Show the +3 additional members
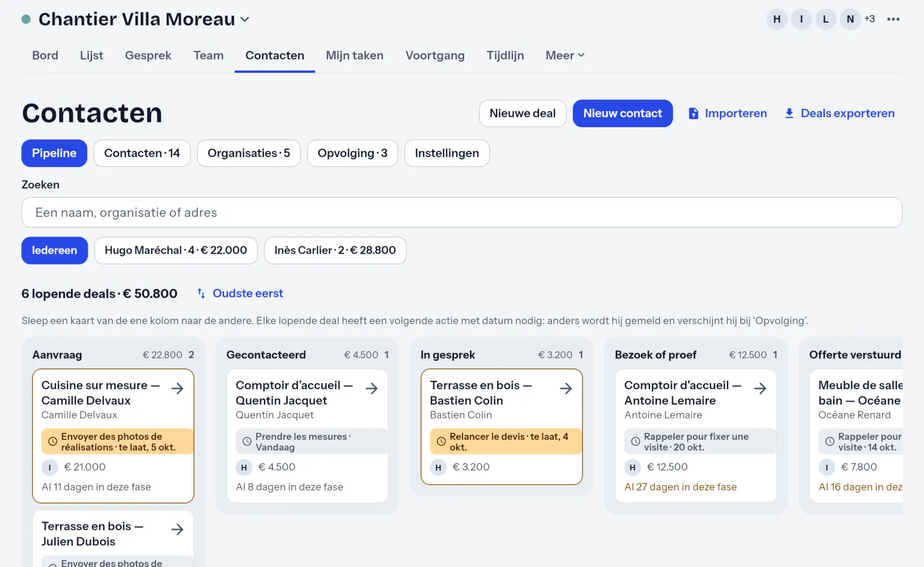 [870, 19]
